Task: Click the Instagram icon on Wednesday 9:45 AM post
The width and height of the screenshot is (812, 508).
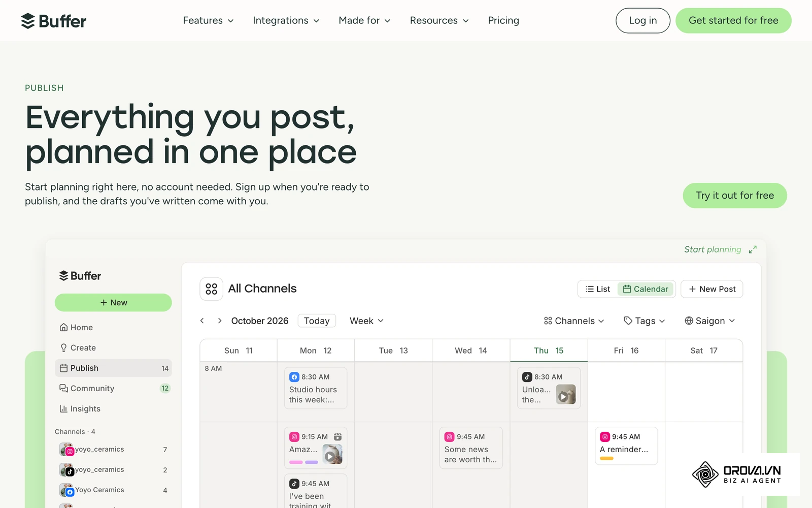Action: tap(450, 437)
